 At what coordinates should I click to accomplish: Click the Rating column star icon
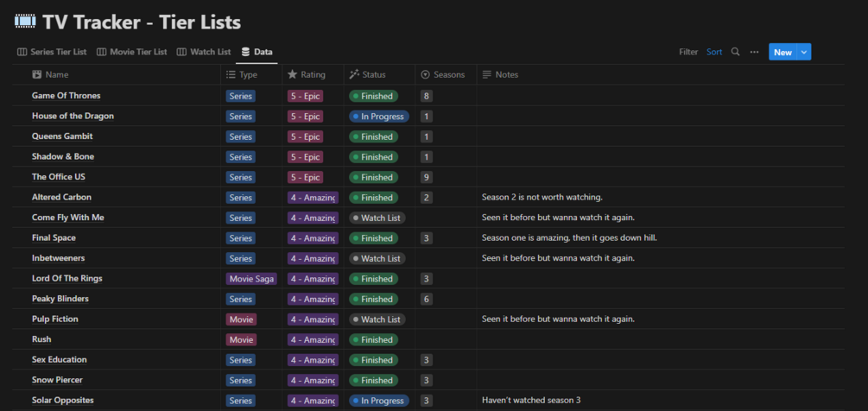pos(292,74)
